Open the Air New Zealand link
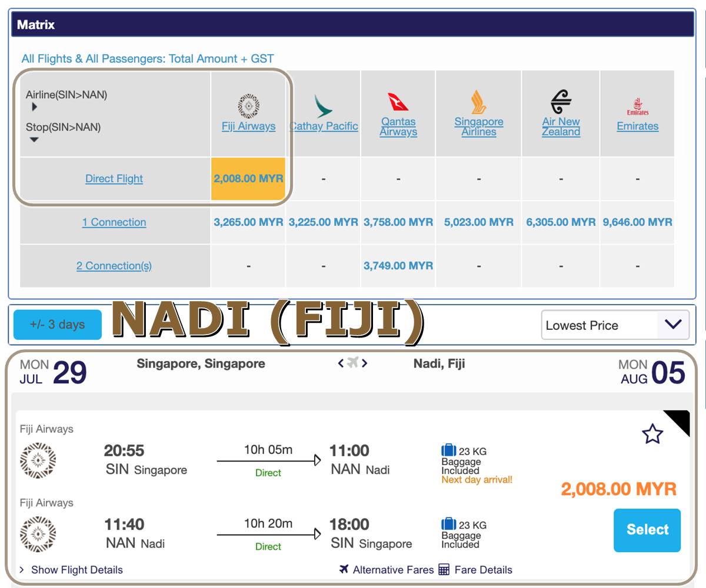This screenshot has width=706, height=588. (x=561, y=126)
